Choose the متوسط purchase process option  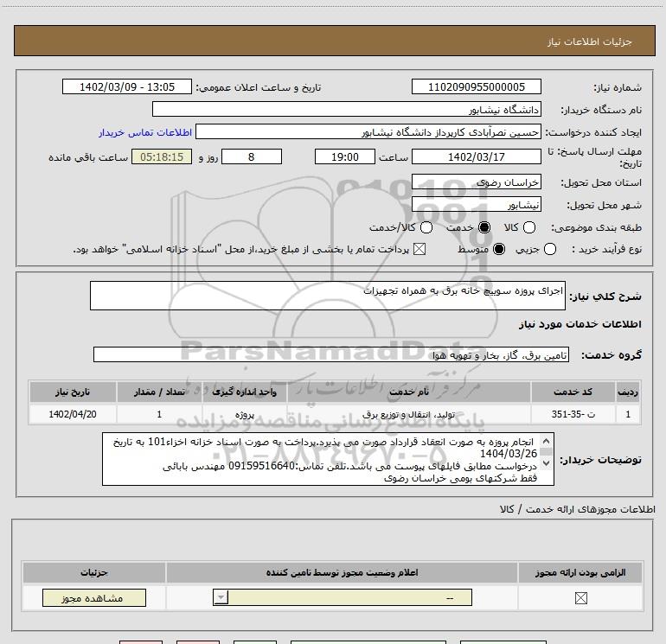click(499, 249)
